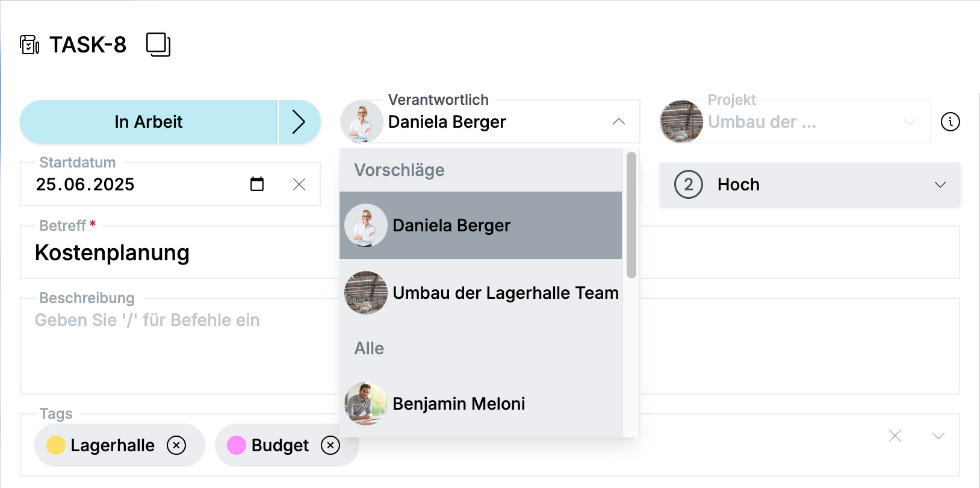The width and height of the screenshot is (980, 488).
Task: Click the task type icon beside TASK-8
Action: (x=29, y=45)
